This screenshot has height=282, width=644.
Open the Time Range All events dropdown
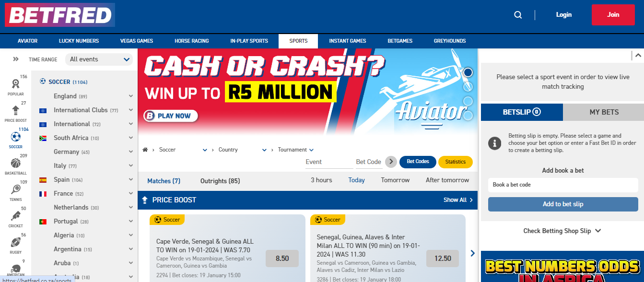pyautogui.click(x=99, y=59)
